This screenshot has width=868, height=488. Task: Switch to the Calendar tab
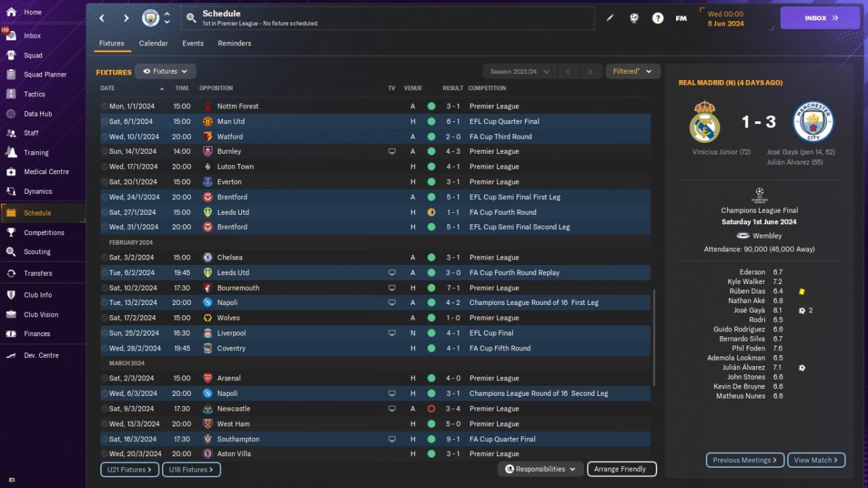153,43
